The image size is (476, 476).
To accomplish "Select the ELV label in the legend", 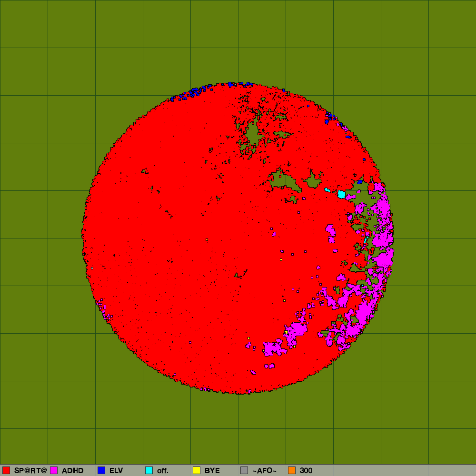I will coord(116,471).
